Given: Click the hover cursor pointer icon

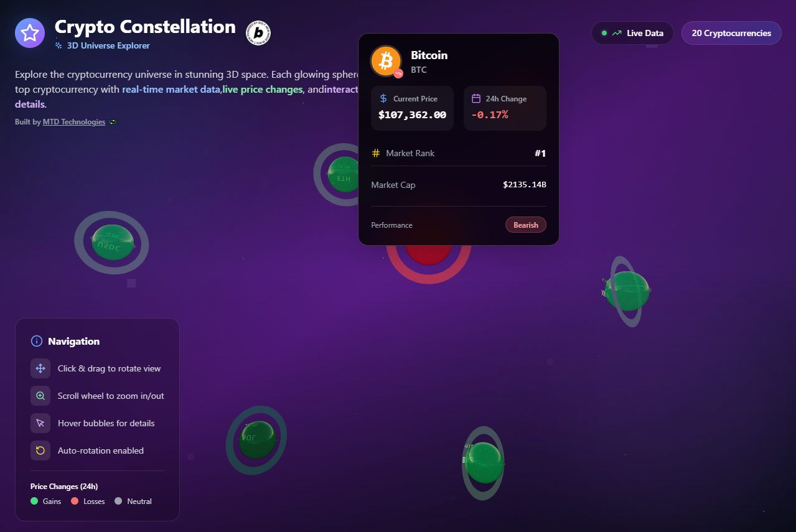Looking at the screenshot, I should [40, 423].
